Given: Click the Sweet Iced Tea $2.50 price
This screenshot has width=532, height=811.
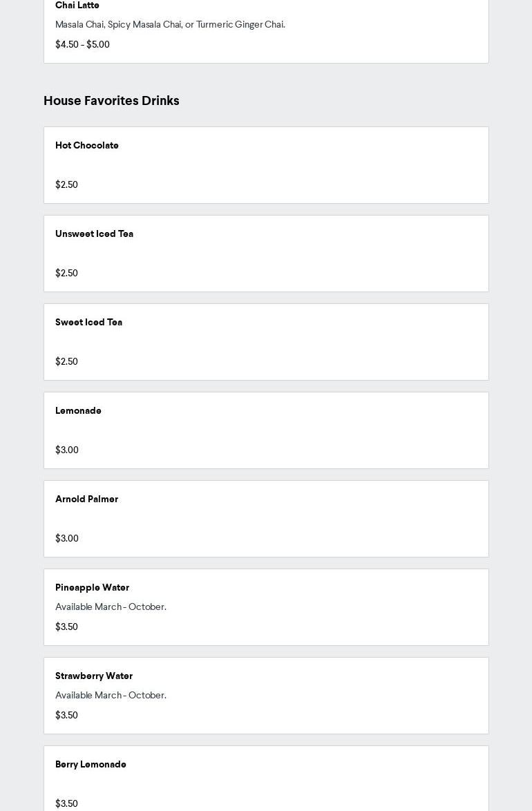Looking at the screenshot, I should pyautogui.click(x=66, y=362).
